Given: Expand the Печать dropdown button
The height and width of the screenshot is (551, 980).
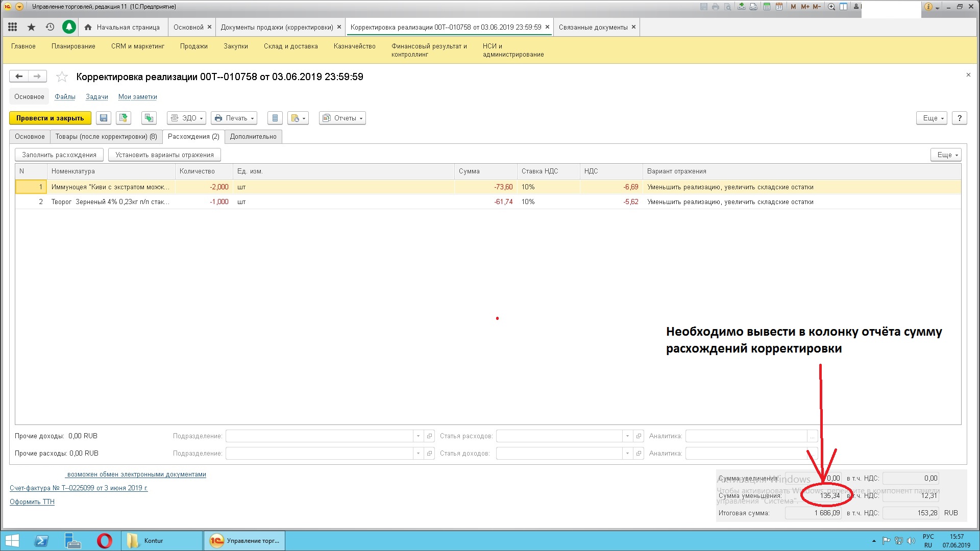Looking at the screenshot, I should (x=234, y=118).
